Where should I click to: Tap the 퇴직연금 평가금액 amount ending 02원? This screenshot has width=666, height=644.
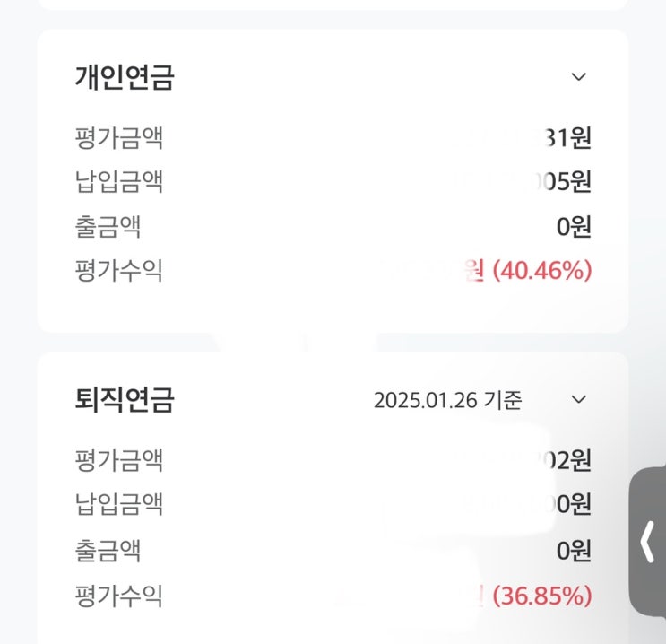pos(565,461)
